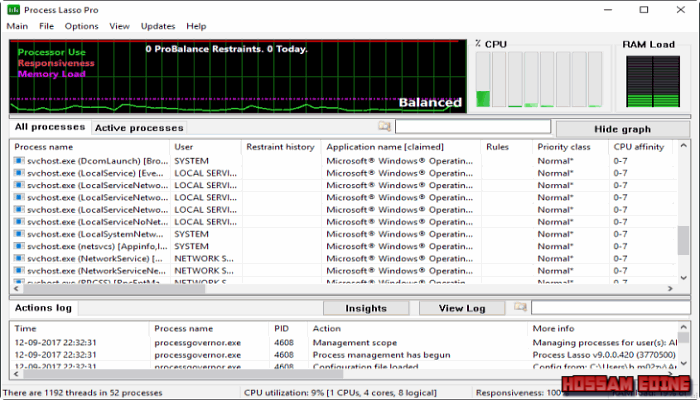Screen dimensions: 700x400
Task: Sort process list by User column
Action: (x=205, y=147)
